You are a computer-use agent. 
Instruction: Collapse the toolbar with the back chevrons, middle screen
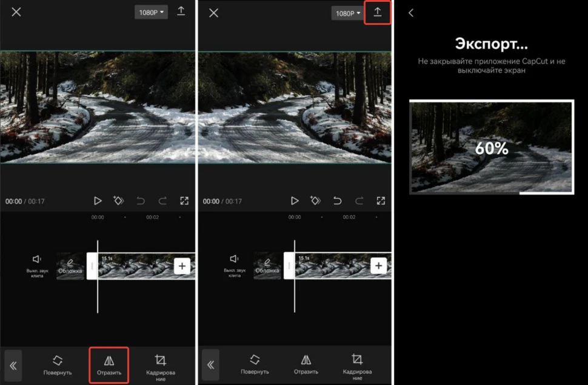pos(210,365)
